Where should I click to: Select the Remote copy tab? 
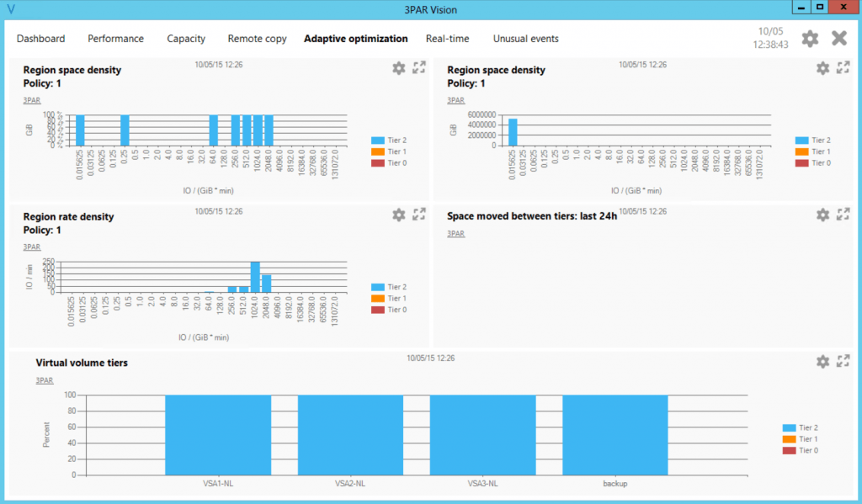(258, 39)
